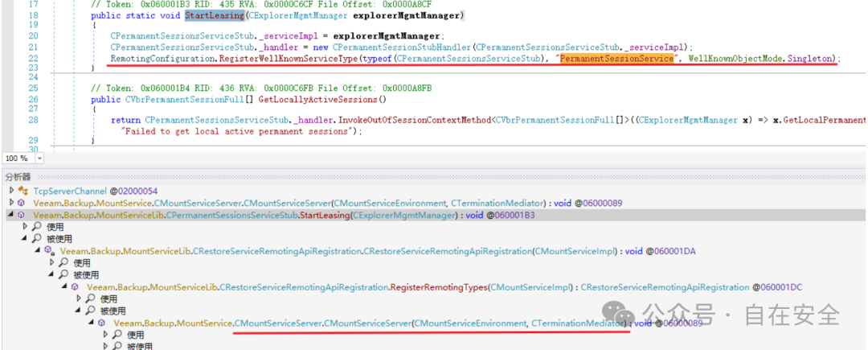
Task: Select the StartLeasing(CExplorerMgmtManager) analyzer row
Action: 434,216
